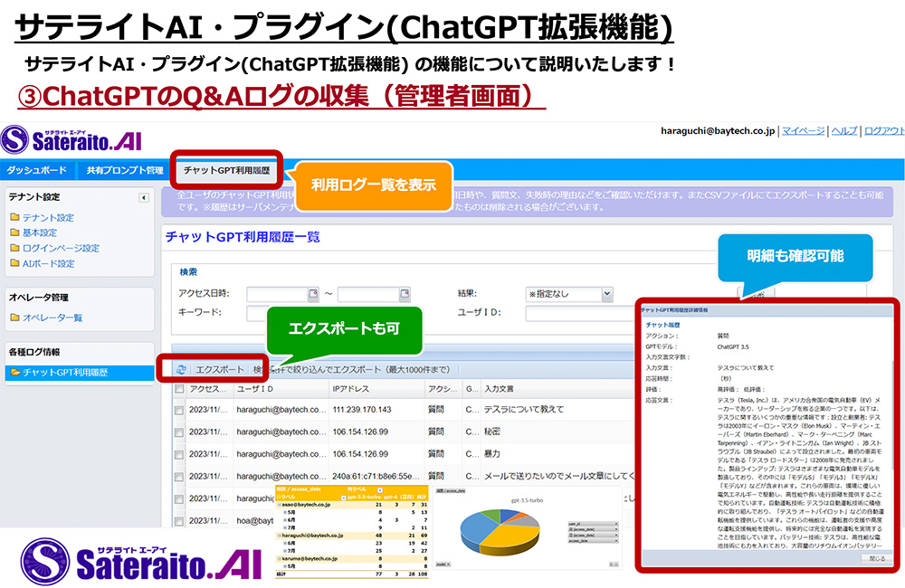Click the AIボード設定 folder icon
This screenshot has height=588, width=905.
[14, 264]
